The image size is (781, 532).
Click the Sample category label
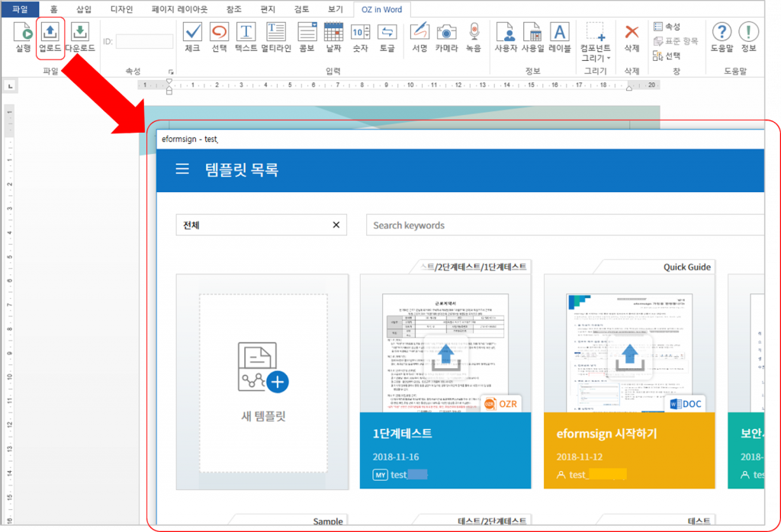pyautogui.click(x=328, y=521)
